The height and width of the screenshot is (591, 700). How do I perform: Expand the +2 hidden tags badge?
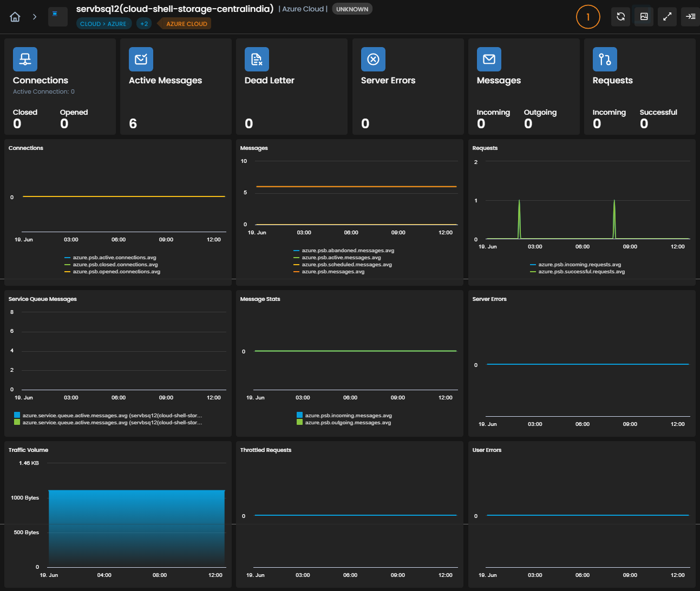coord(144,24)
